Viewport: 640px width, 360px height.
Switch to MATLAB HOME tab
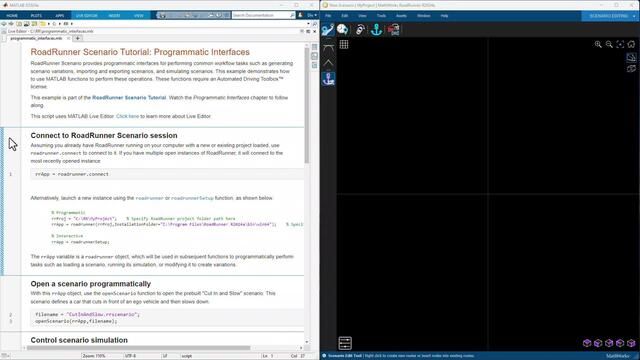pyautogui.click(x=12, y=16)
